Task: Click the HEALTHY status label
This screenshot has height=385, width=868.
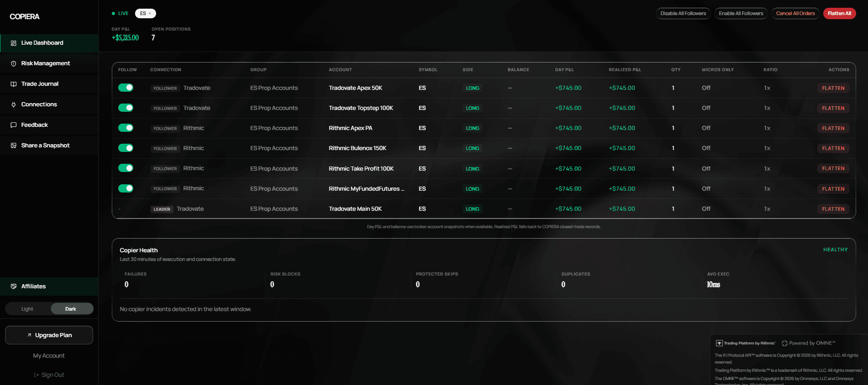Action: pos(836,250)
